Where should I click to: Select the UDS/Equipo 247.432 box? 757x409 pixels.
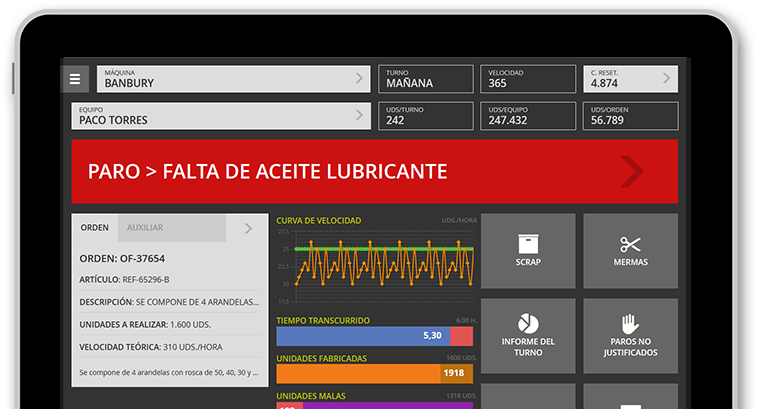[528, 115]
